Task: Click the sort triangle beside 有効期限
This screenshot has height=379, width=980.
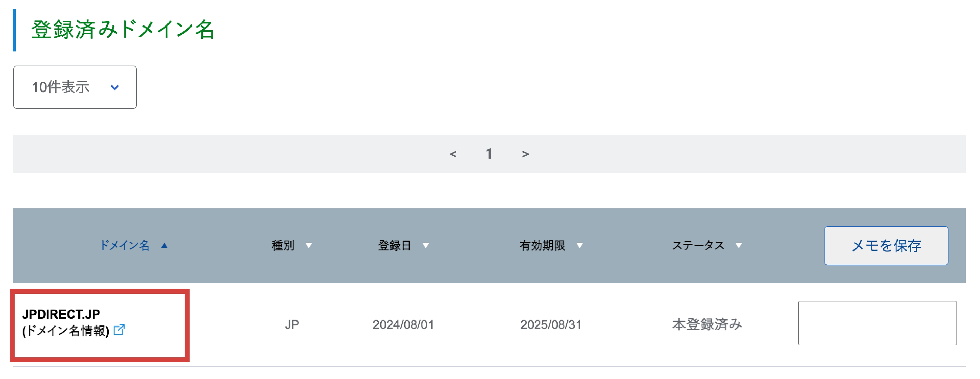Action: 579,246
